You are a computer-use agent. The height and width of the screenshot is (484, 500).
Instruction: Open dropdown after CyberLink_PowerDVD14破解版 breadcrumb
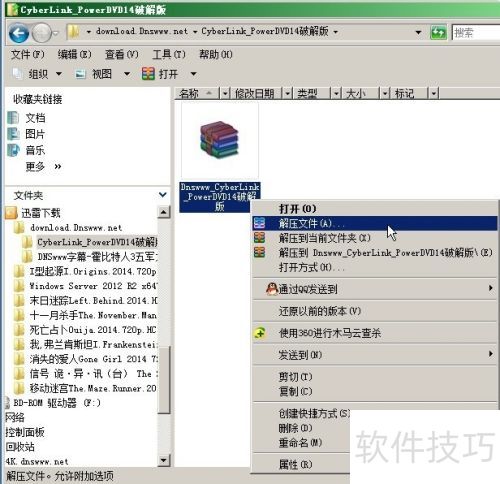coord(335,32)
